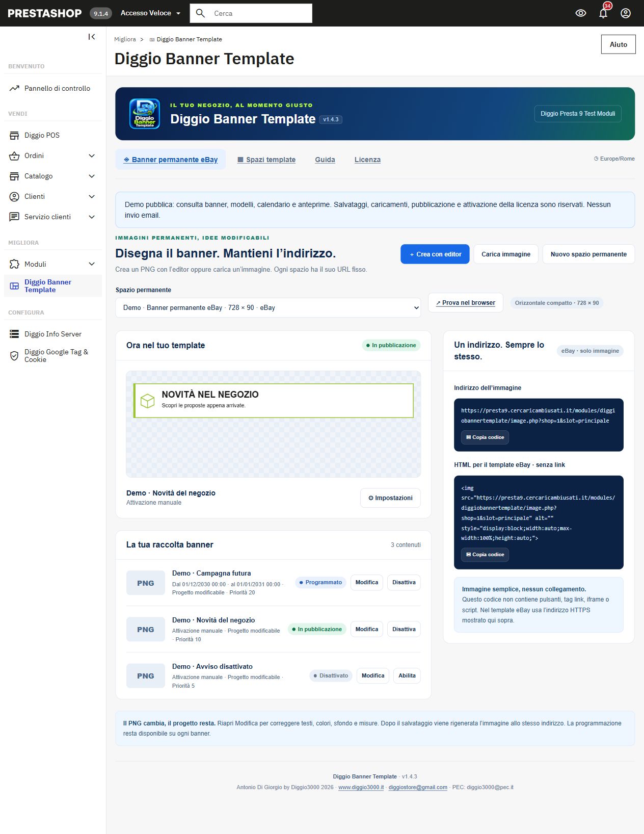Click into the Cerca search field
Image resolution: width=644 pixels, height=834 pixels.
click(251, 13)
